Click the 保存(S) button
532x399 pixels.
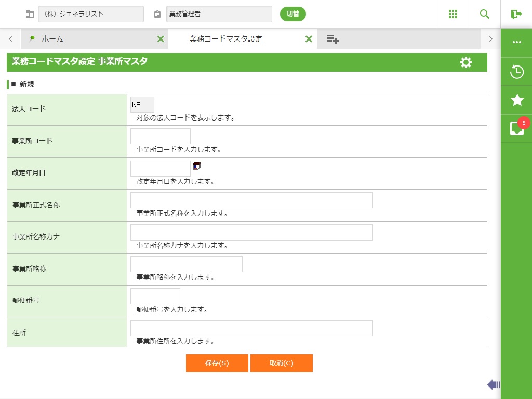coord(217,363)
